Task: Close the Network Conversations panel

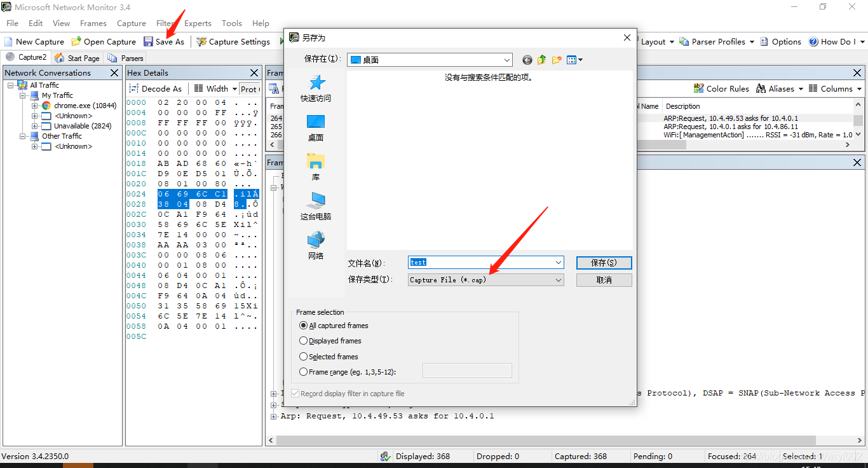Action: 114,73
